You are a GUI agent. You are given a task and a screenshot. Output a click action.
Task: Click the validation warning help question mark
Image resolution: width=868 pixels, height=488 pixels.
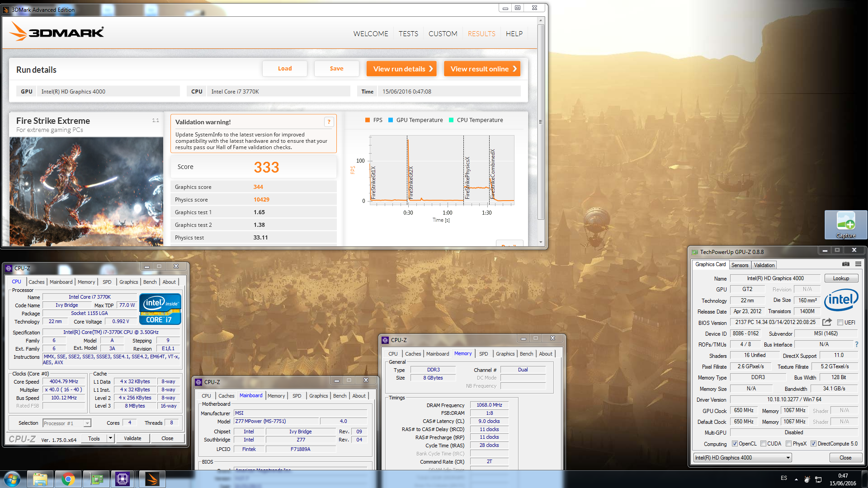tap(329, 122)
